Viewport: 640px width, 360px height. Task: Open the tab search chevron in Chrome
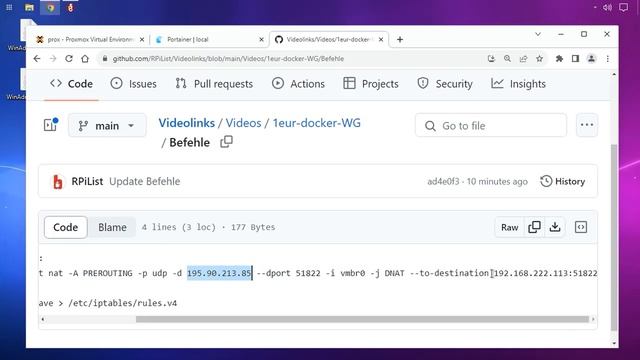click(538, 34)
